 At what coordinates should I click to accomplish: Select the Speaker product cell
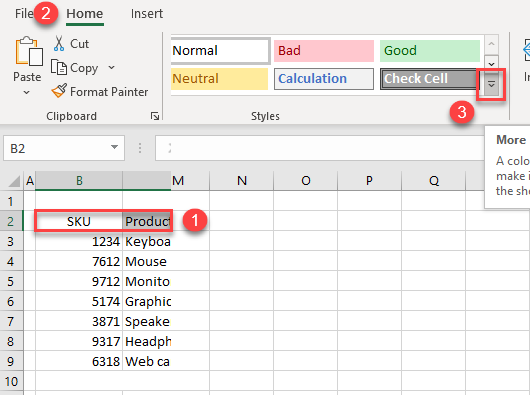[x=147, y=321]
